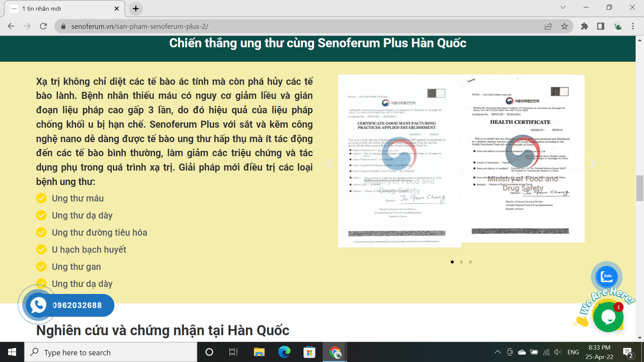Image resolution: width=644 pixels, height=362 pixels.
Task: Open Chrome's three-dot menu
Action: pyautogui.click(x=633, y=25)
